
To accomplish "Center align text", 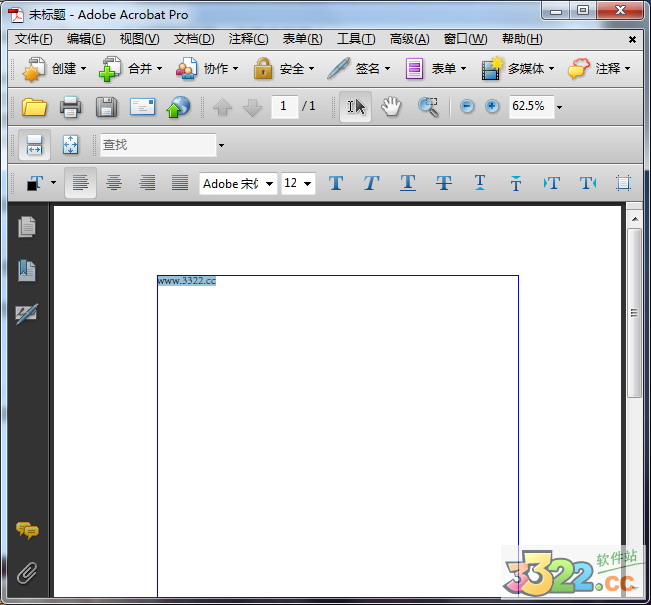I will click(114, 183).
